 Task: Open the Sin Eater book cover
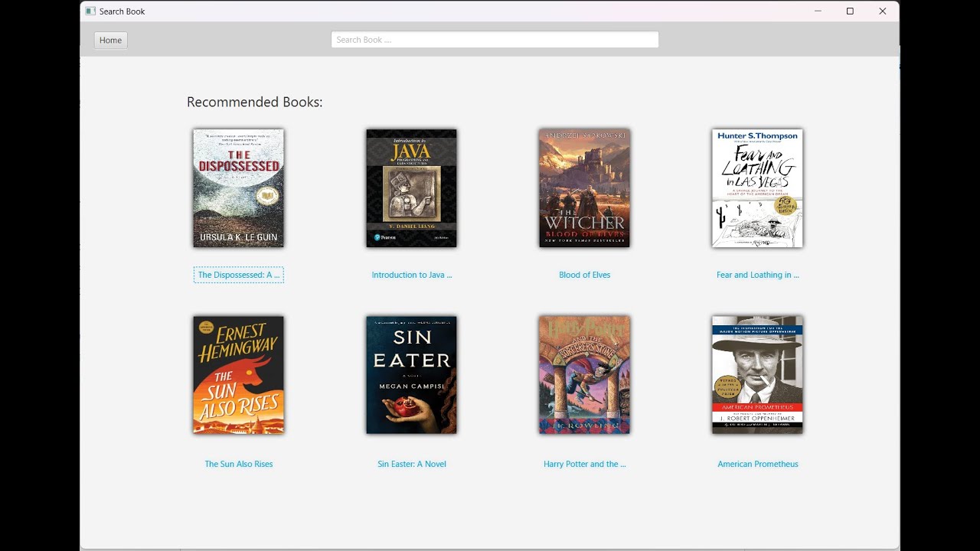[411, 375]
